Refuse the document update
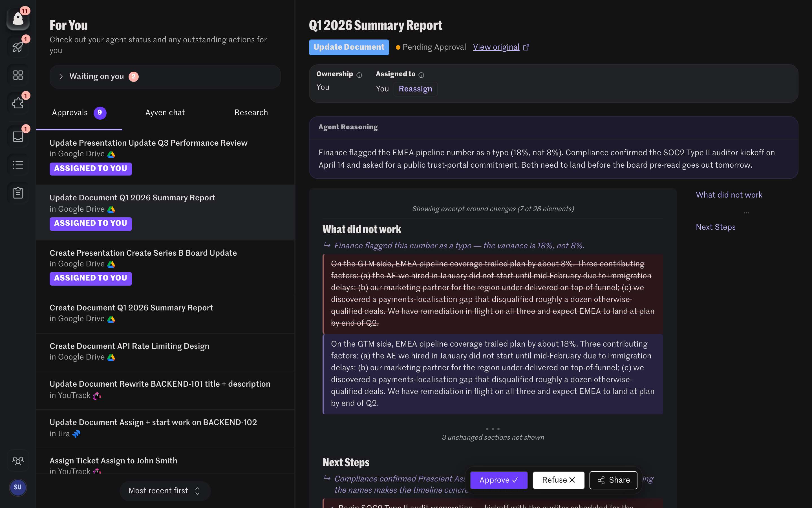Image resolution: width=812 pixels, height=508 pixels. (x=558, y=480)
